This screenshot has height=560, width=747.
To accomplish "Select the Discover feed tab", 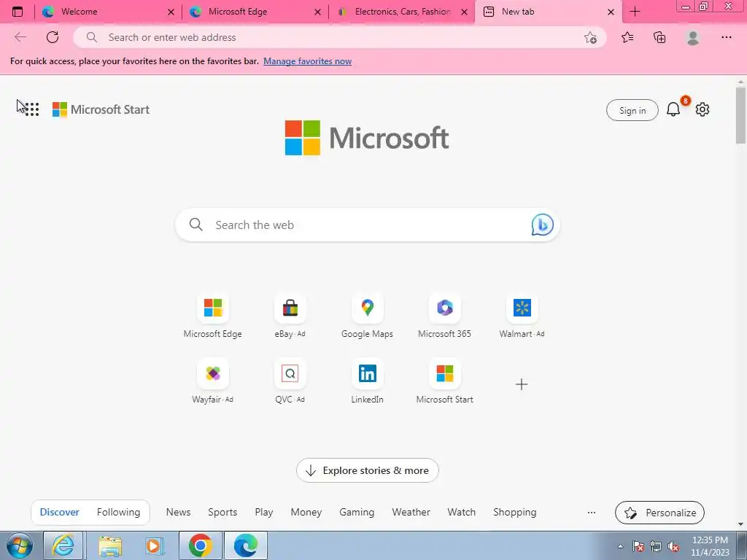I will tap(60, 513).
